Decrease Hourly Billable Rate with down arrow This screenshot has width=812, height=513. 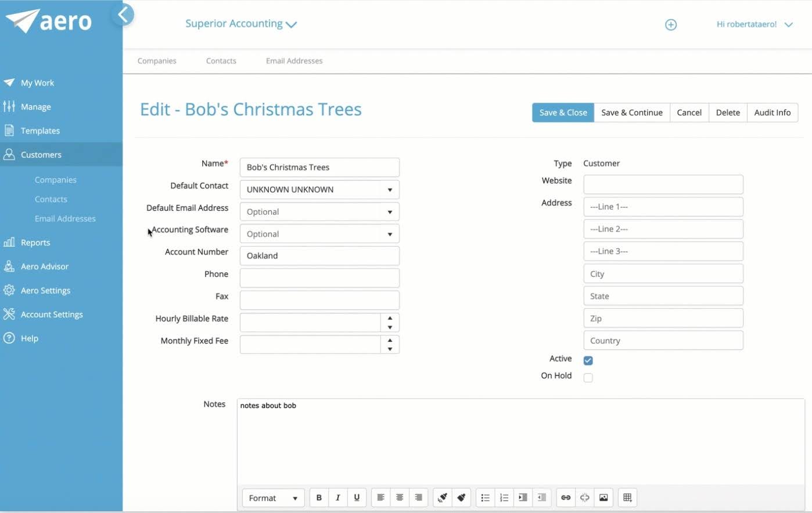point(390,327)
